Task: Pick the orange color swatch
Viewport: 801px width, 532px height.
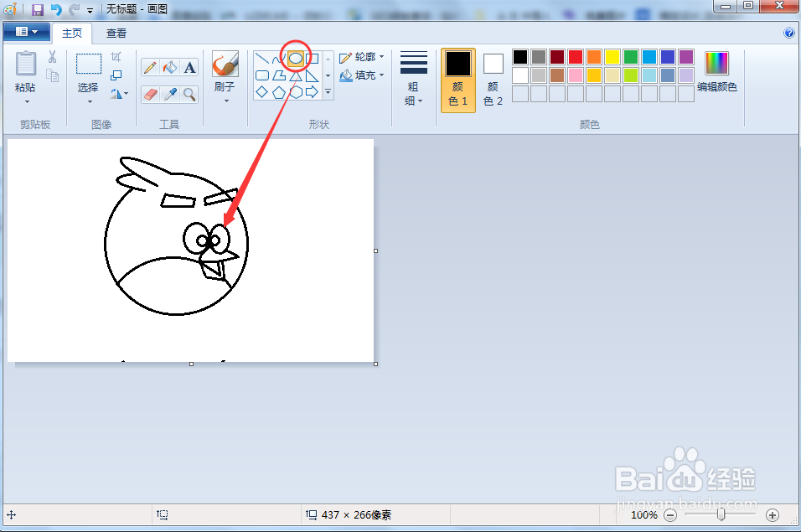Action: (x=593, y=57)
